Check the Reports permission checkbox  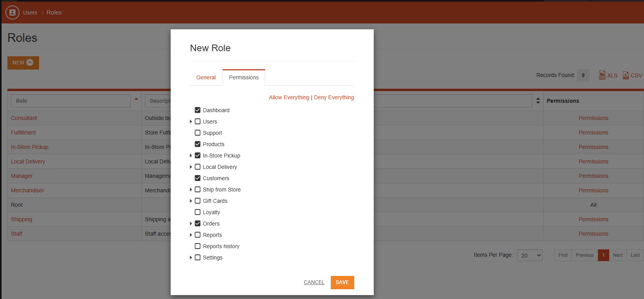pos(198,235)
